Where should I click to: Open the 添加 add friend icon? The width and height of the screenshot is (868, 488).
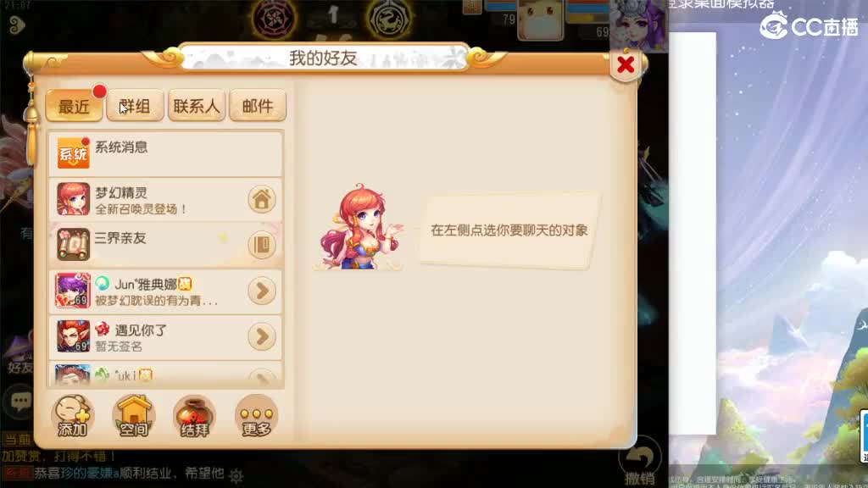click(73, 416)
